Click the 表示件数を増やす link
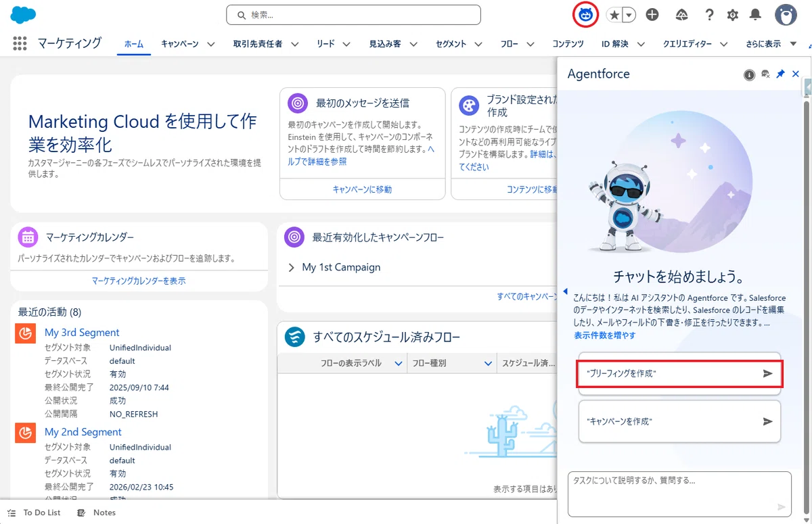The height and width of the screenshot is (524, 812). (605, 335)
